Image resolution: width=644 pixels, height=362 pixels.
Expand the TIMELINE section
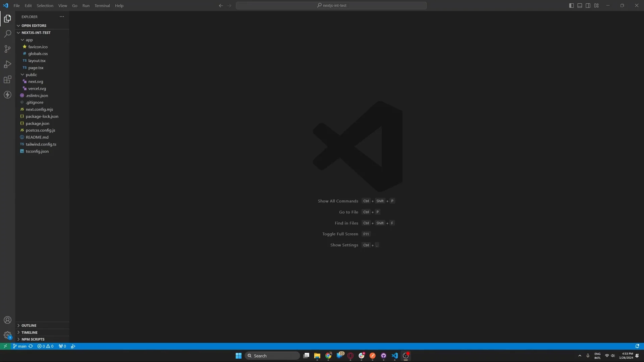click(x=30, y=332)
